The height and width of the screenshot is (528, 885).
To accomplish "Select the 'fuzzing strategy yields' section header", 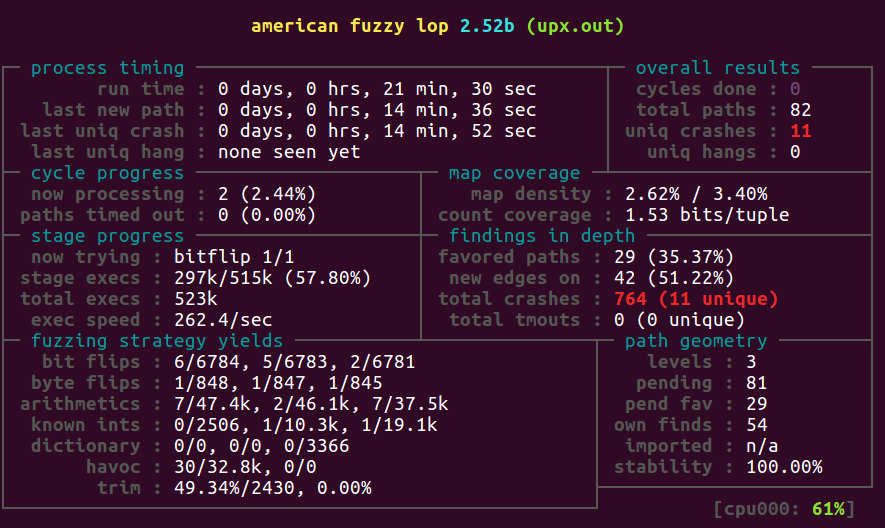I will click(x=157, y=341).
